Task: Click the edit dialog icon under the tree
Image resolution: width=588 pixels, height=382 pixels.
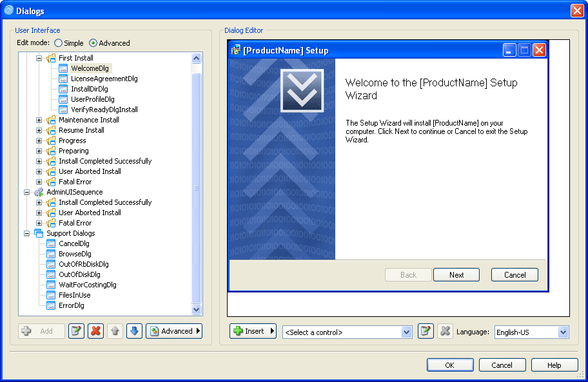Action: tap(76, 331)
